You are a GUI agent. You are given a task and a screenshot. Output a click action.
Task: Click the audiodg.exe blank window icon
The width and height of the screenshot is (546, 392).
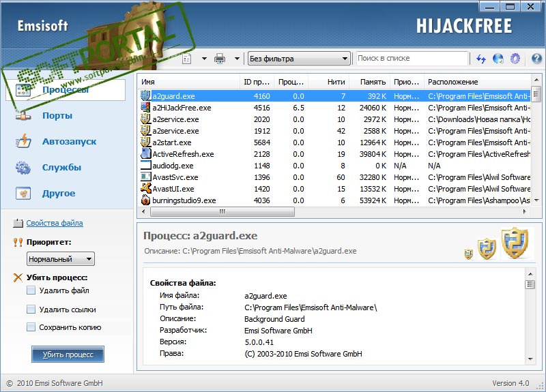click(x=145, y=165)
